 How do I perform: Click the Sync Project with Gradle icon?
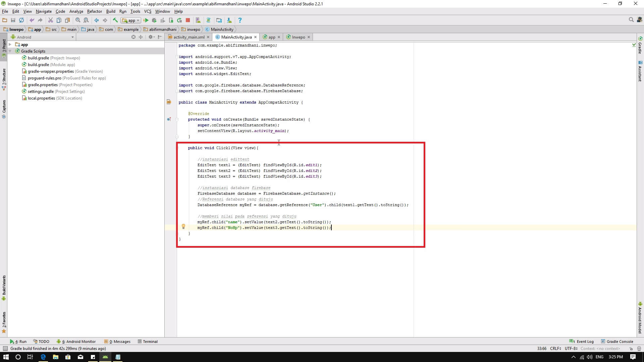click(208, 20)
